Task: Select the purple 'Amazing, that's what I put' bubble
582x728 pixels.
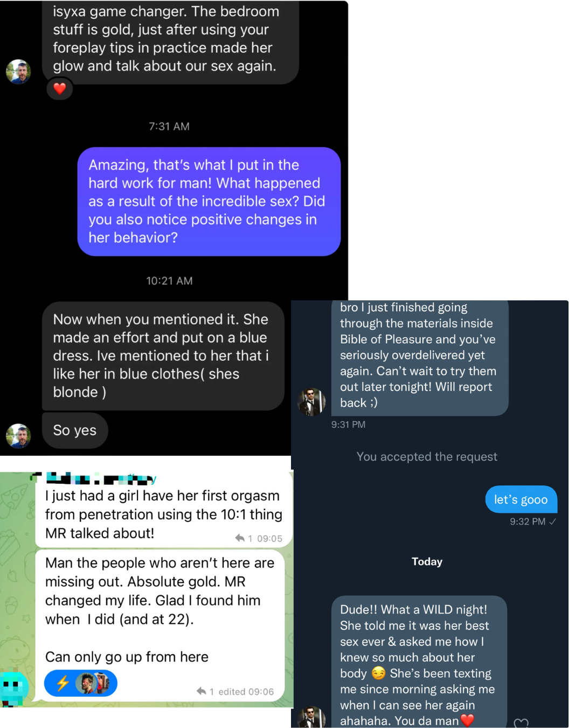Action: tap(209, 202)
